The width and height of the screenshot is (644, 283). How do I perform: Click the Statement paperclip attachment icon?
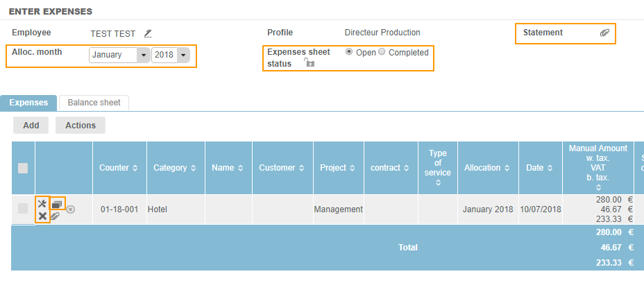click(x=604, y=33)
